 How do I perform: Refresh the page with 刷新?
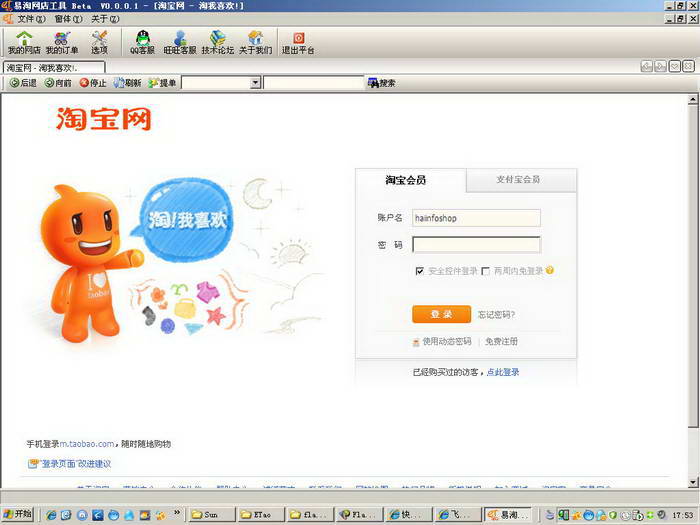point(127,83)
